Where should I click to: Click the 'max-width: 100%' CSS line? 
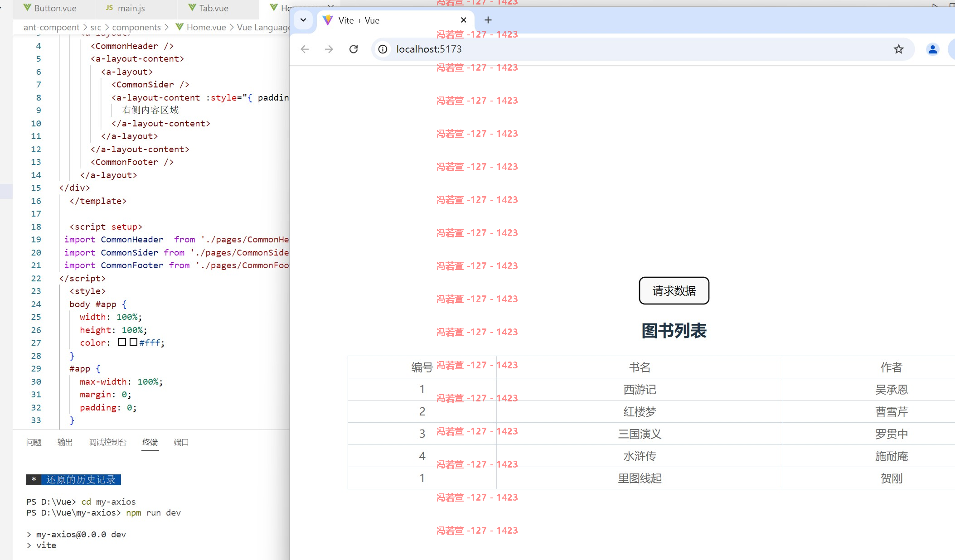point(121,381)
